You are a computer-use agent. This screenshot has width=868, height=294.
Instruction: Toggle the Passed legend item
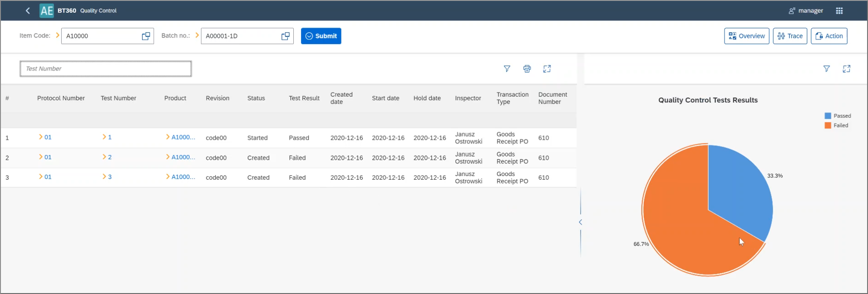838,116
